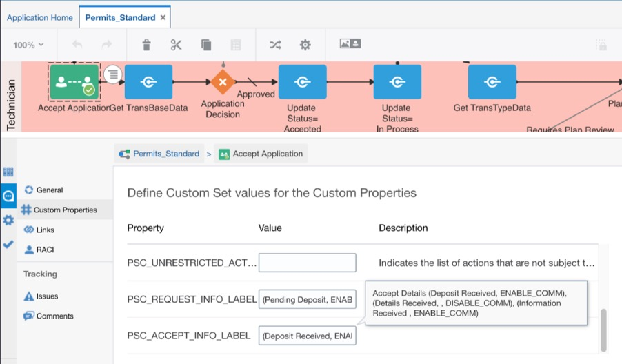Viewport: 622px width, 364px height.
Task: Close the Permits_Standard tab
Action: [x=163, y=17]
